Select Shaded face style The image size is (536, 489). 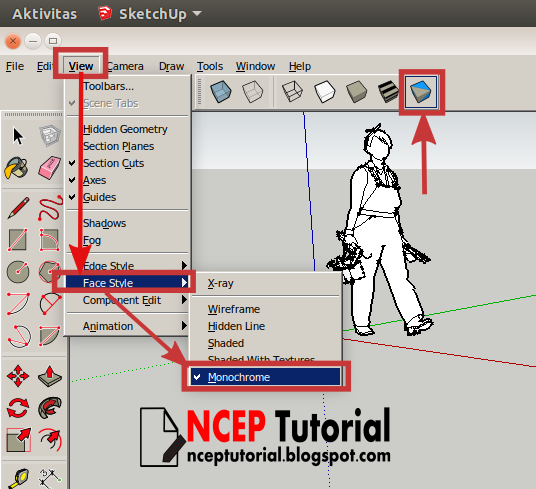pos(266,343)
